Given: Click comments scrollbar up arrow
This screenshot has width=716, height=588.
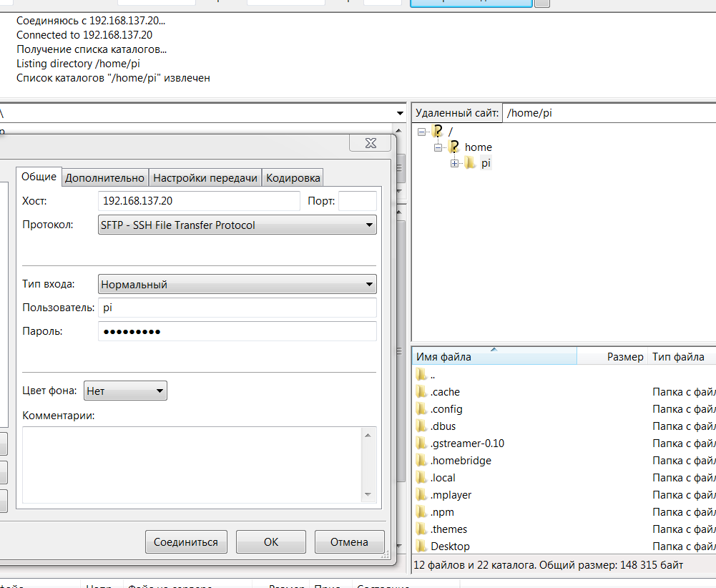Looking at the screenshot, I should point(368,436).
